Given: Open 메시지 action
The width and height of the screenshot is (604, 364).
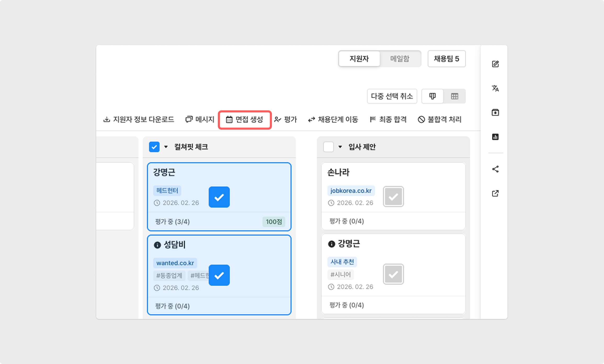Looking at the screenshot, I should click(200, 120).
